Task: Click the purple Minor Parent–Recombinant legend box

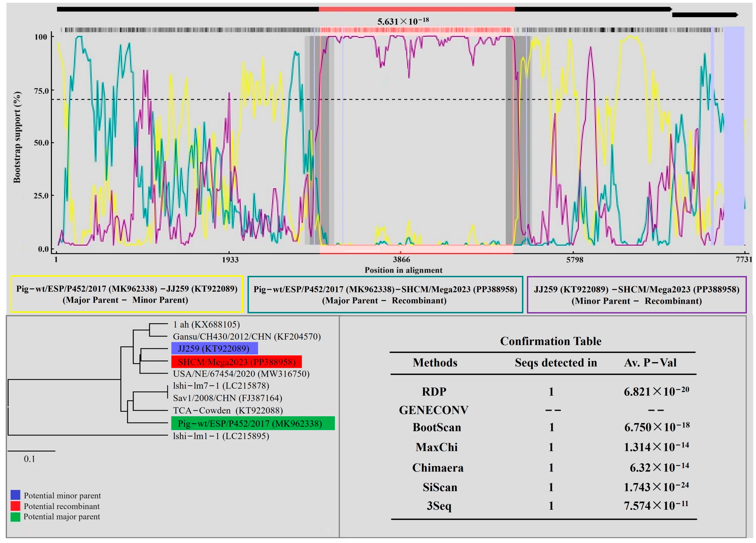Action: click(636, 295)
